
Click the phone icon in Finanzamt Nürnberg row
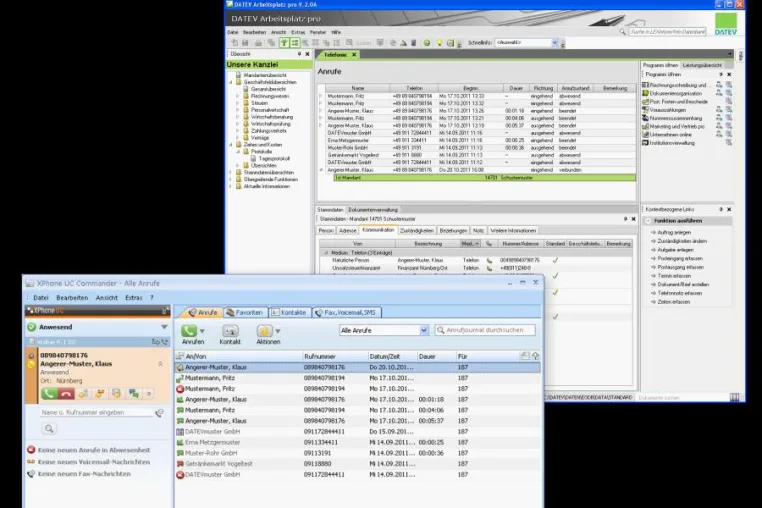489,268
